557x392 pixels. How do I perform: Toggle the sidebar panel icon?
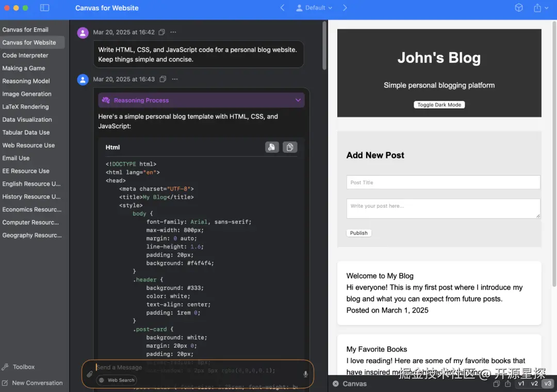pos(44,8)
